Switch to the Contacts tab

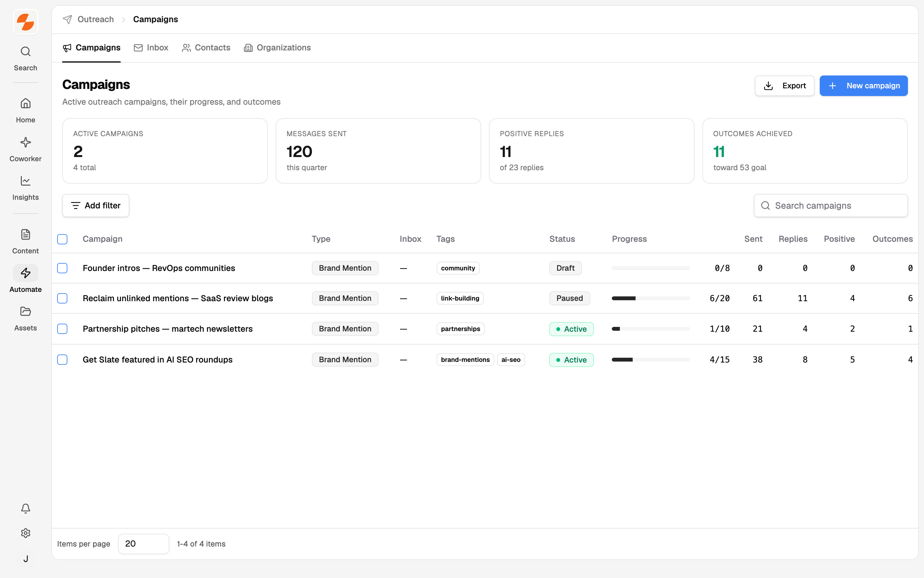[x=206, y=48]
